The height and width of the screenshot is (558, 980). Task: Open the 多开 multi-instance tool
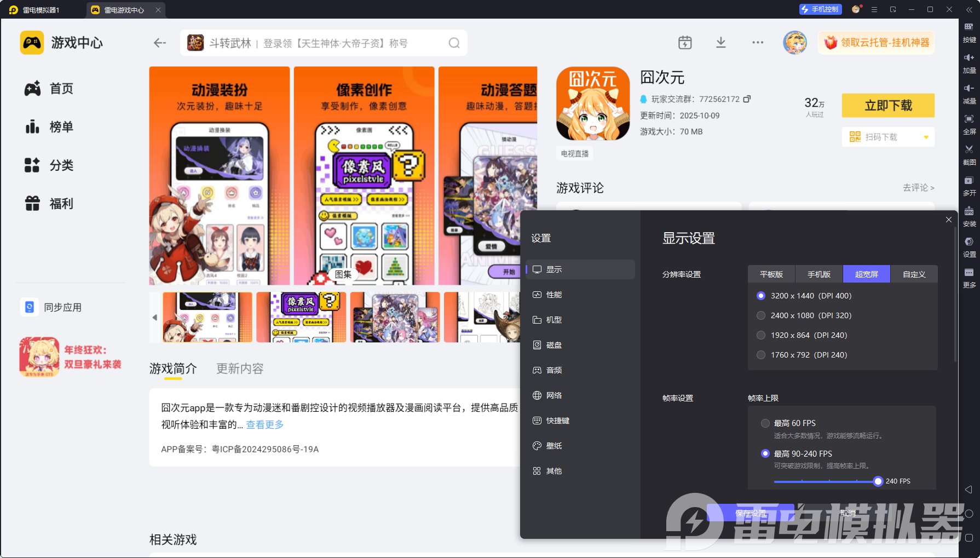(x=969, y=186)
